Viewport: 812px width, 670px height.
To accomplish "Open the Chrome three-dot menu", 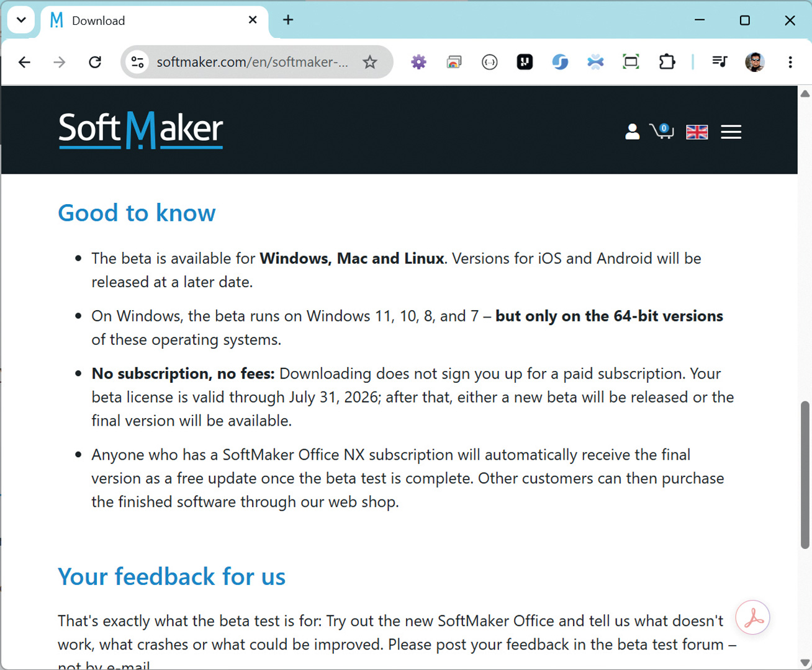I will 790,62.
